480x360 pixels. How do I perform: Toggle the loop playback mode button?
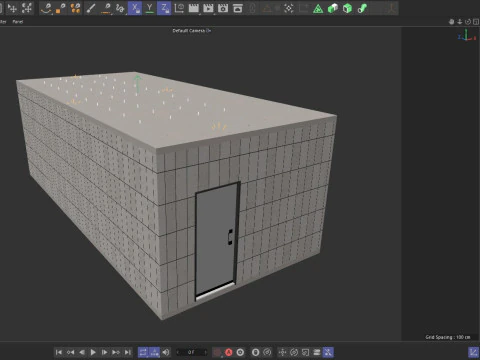[x=143, y=352]
